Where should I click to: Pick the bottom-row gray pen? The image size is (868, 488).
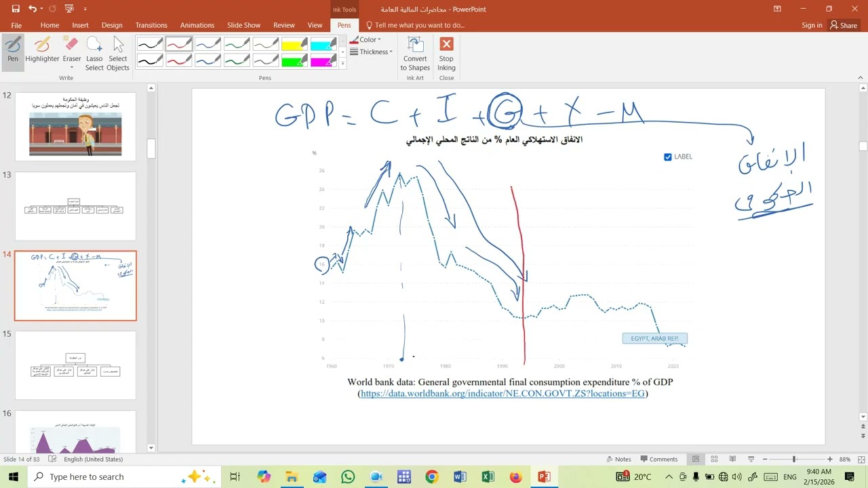click(267, 60)
